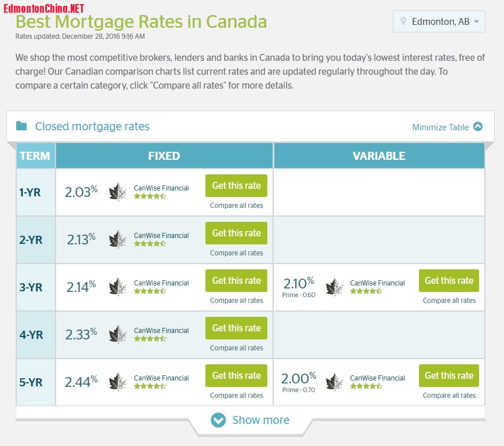Click the folder icon beside Closed mortgage rates

(21, 126)
